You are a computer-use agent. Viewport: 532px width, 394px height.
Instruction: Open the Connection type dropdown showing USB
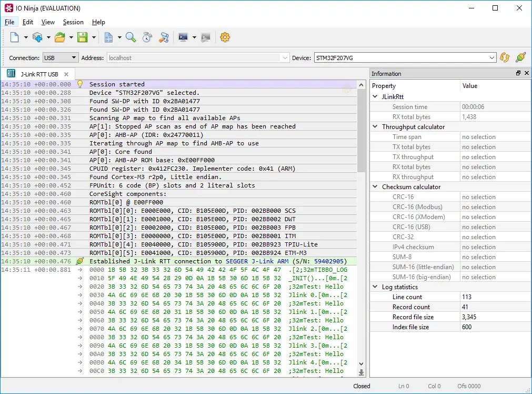60,58
